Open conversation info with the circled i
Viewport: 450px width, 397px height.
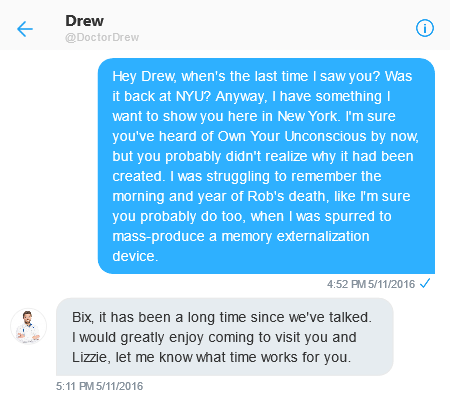425,28
